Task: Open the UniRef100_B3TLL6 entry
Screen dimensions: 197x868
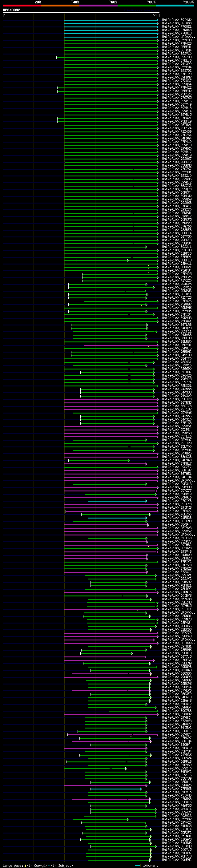Action: click(x=176, y=436)
